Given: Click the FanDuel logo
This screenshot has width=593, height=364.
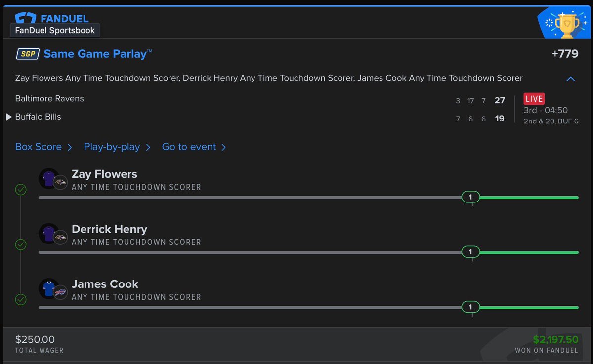Looking at the screenshot, I should [52, 18].
